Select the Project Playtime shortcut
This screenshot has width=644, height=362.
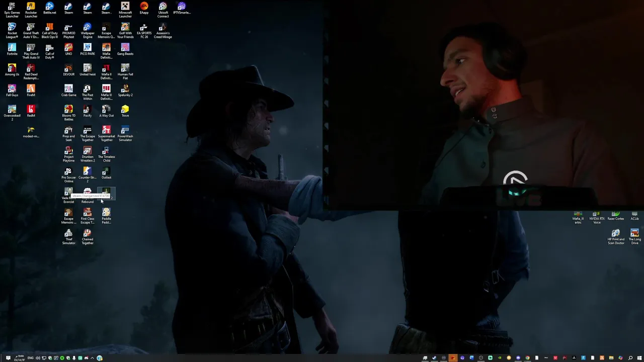coord(68,154)
